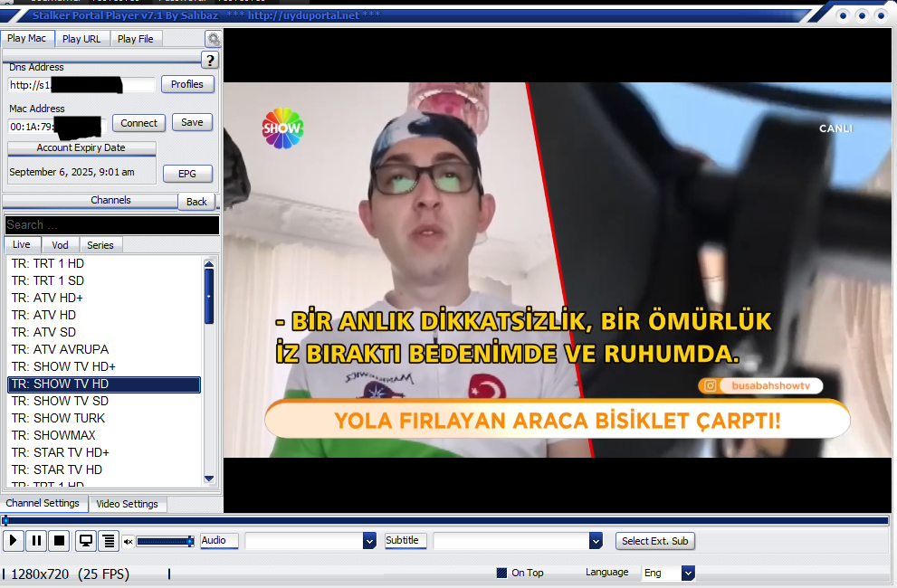The width and height of the screenshot is (897, 588).
Task: Switch to Video Settings tab
Action: [127, 504]
